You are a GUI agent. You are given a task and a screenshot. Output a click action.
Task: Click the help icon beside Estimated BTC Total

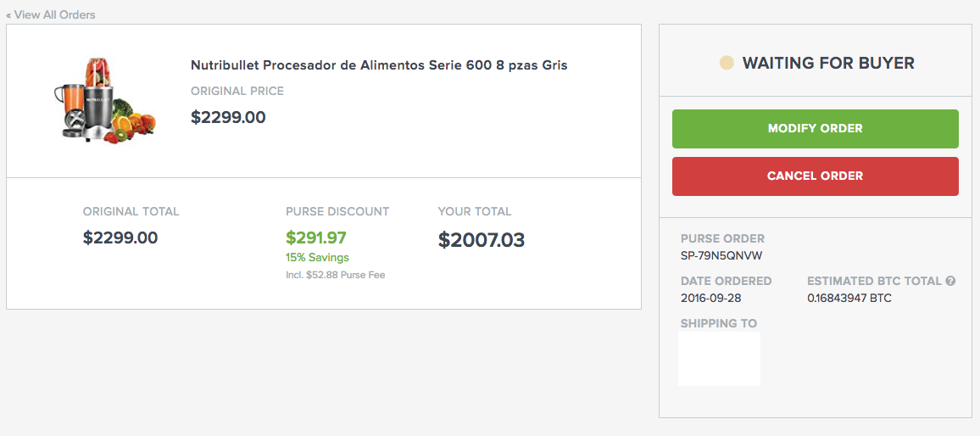(950, 281)
